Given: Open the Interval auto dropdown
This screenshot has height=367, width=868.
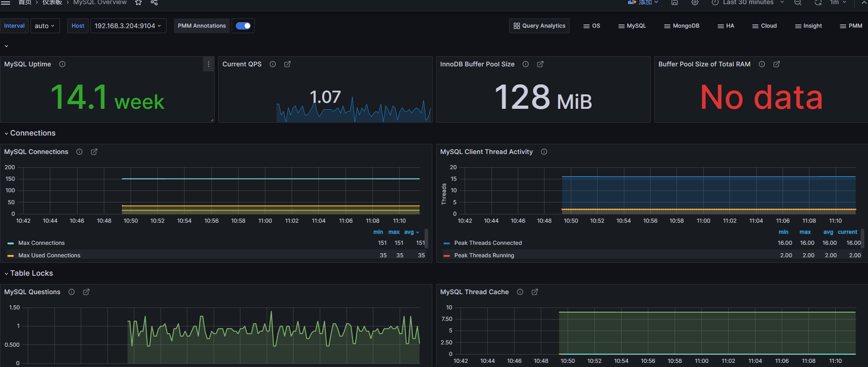Looking at the screenshot, I should click(45, 26).
